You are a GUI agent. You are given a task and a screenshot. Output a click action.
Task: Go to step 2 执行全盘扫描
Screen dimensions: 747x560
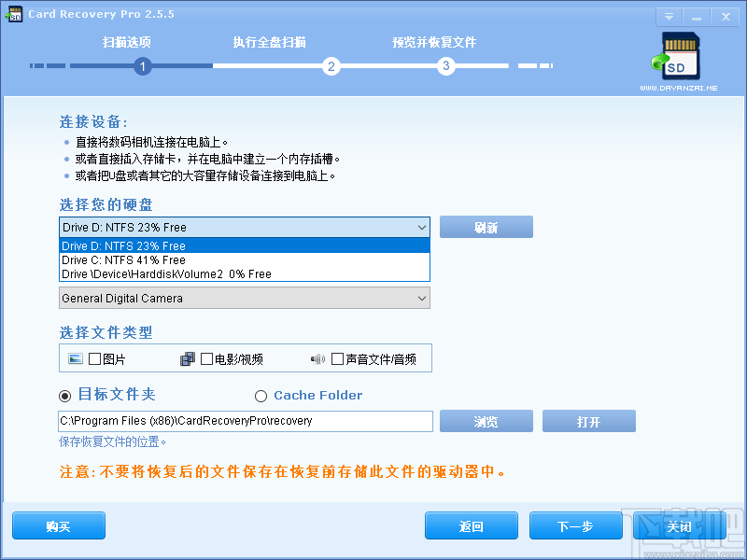[x=269, y=42]
